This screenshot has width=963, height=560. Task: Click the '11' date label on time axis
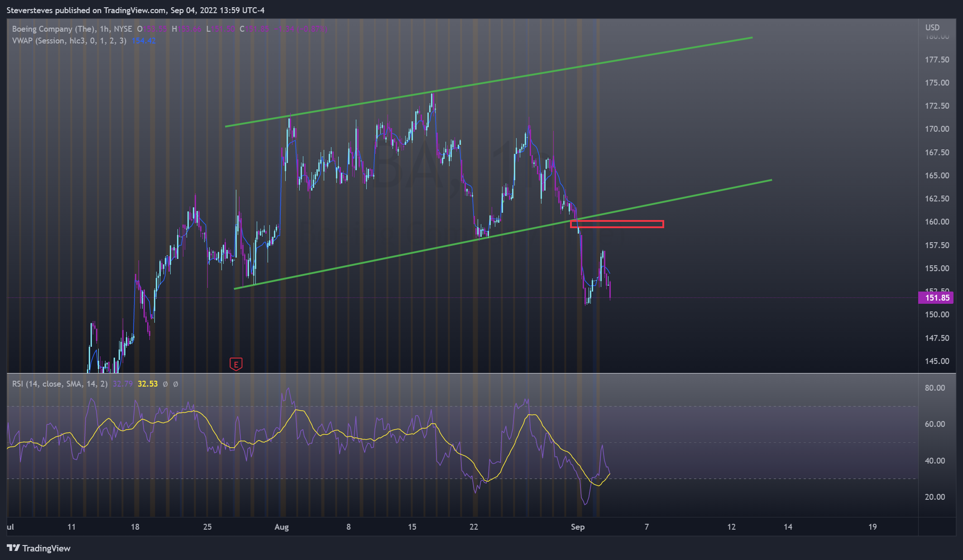point(72,527)
